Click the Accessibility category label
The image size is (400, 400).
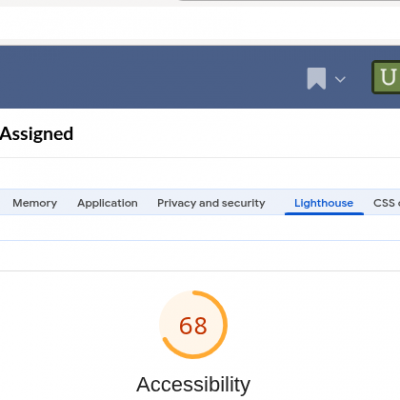pyautogui.click(x=193, y=385)
